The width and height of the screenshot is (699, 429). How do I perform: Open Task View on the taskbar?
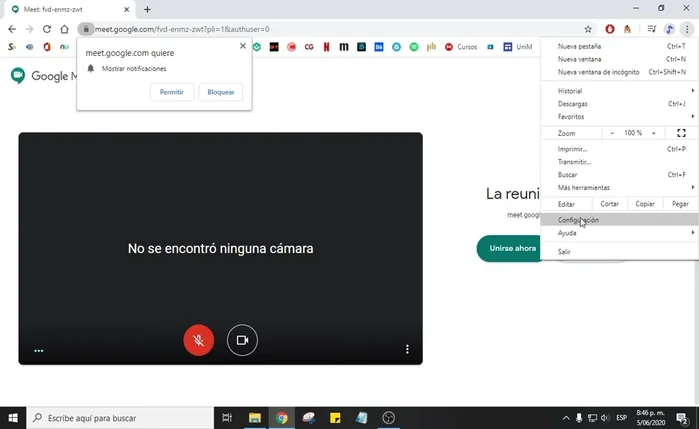(x=227, y=418)
